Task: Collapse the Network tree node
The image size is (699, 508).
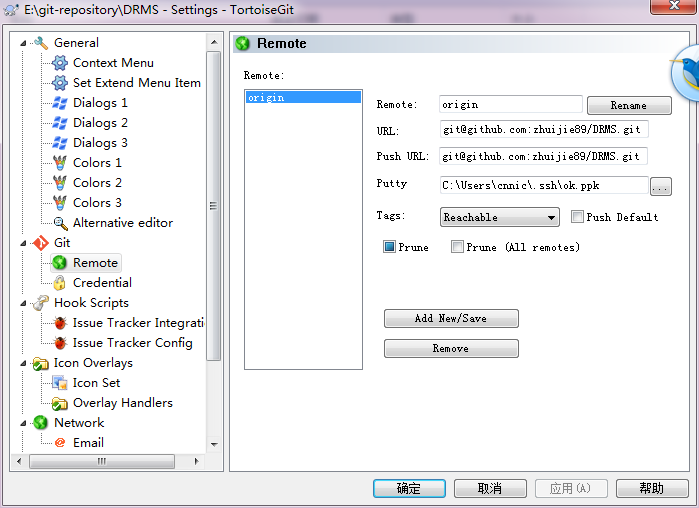Action: point(23,423)
